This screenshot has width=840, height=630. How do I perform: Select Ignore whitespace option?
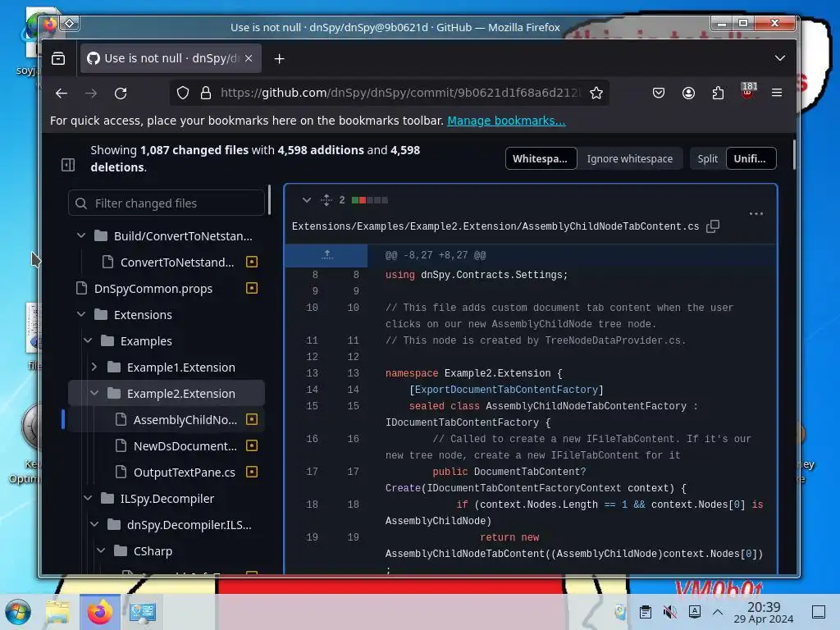[x=629, y=158]
